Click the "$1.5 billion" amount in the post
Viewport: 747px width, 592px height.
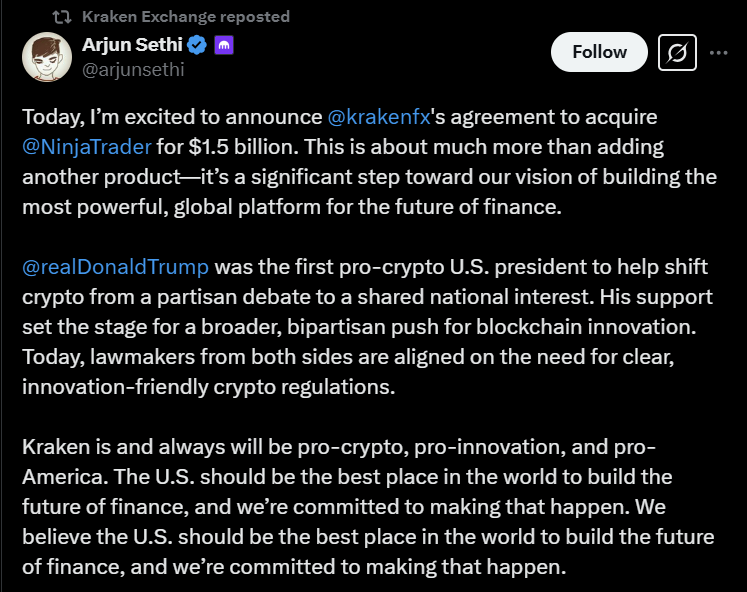coord(235,147)
